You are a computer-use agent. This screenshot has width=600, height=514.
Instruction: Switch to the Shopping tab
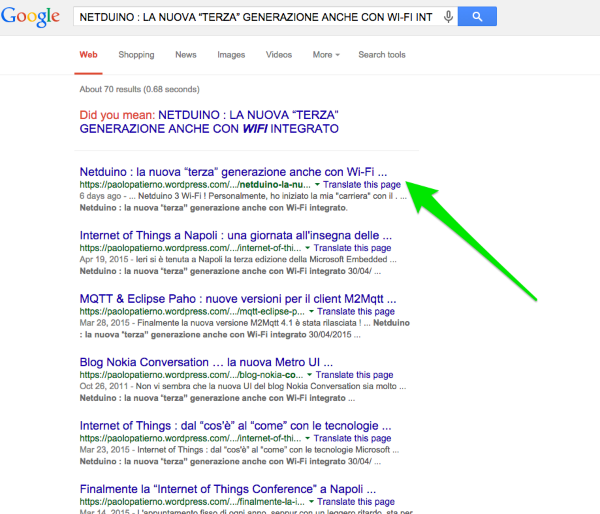click(x=136, y=55)
